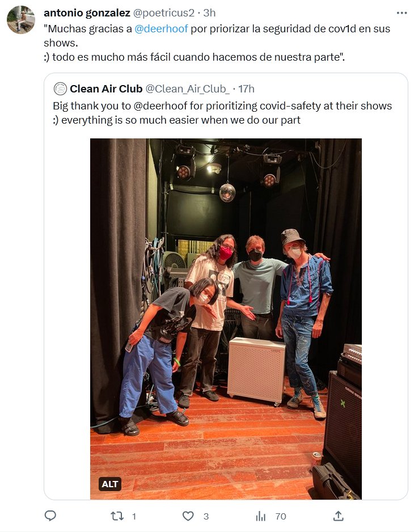Open the 3h timestamp link
The height and width of the screenshot is (532, 414).
[209, 13]
